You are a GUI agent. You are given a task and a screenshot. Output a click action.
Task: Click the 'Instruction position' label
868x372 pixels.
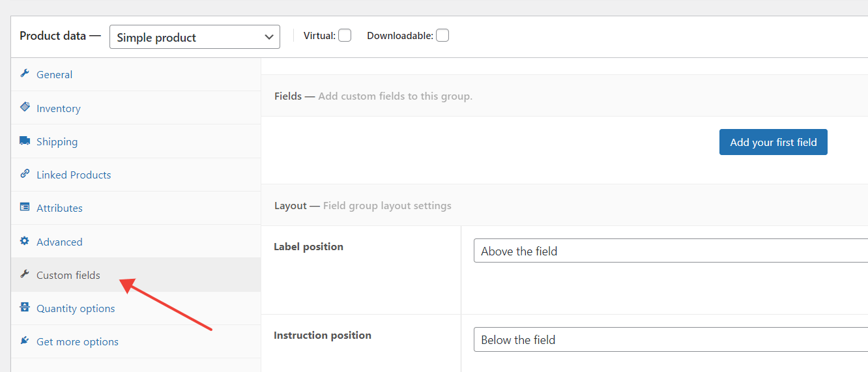click(x=323, y=335)
